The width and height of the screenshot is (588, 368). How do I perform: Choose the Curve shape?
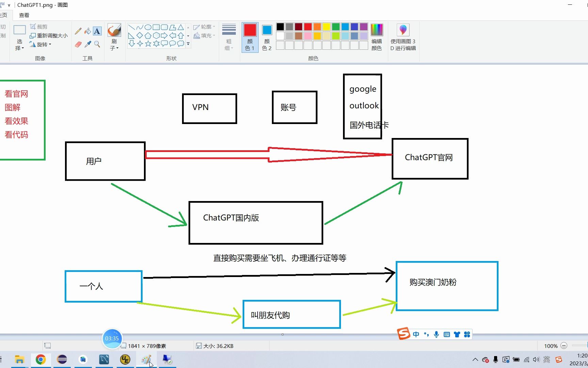[140, 27]
